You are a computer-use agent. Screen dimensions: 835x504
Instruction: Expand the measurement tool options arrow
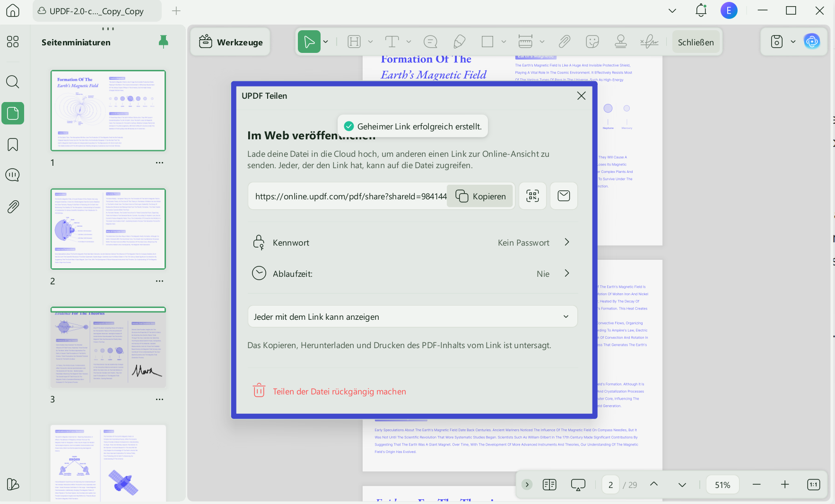542,42
